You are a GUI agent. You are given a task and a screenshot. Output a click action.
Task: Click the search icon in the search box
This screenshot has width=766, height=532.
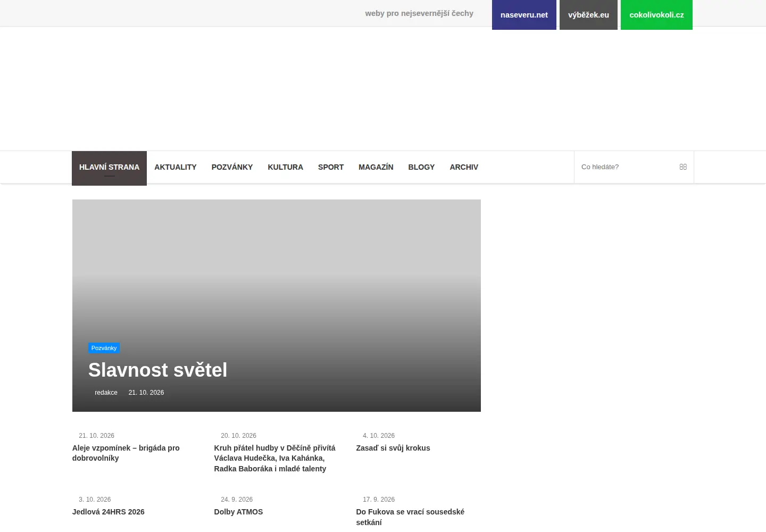click(683, 167)
